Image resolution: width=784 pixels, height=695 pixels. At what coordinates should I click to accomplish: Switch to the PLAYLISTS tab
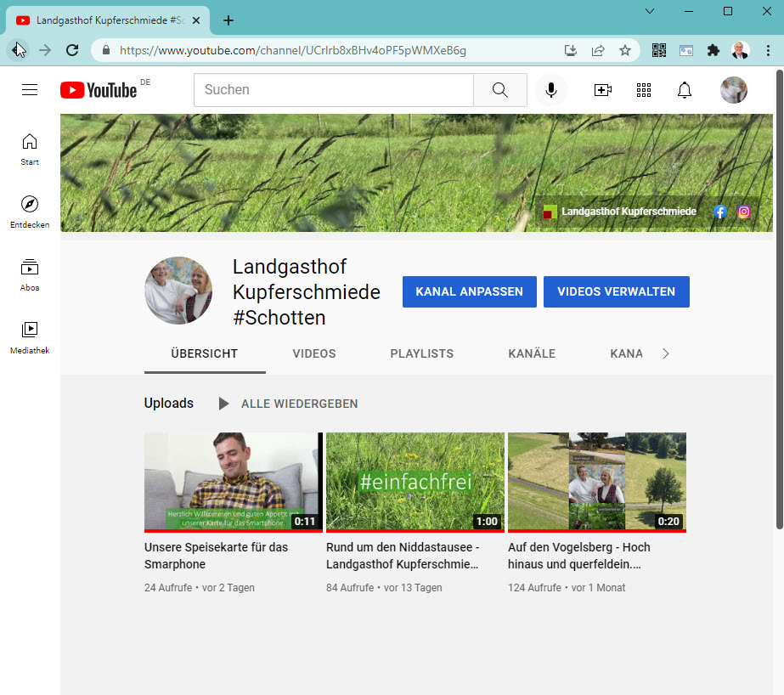421,353
